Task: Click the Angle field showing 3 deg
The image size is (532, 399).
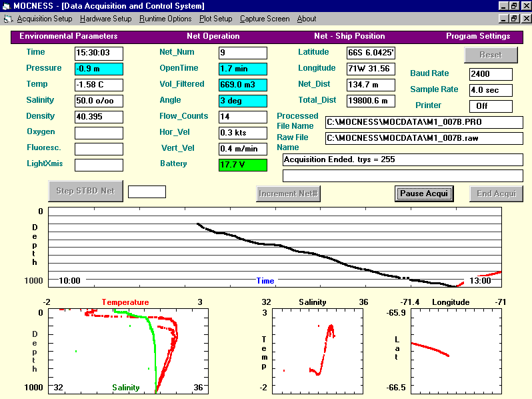Action: tap(243, 101)
